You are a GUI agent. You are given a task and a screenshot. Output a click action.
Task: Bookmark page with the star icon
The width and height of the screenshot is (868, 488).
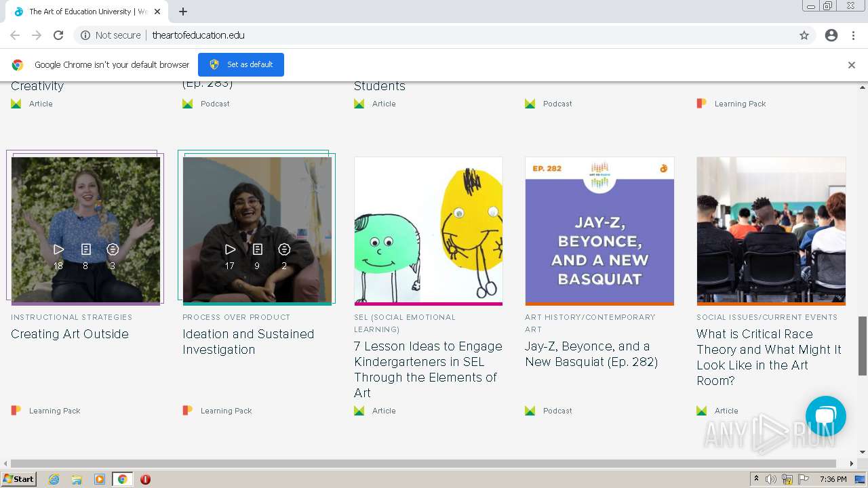tap(804, 35)
